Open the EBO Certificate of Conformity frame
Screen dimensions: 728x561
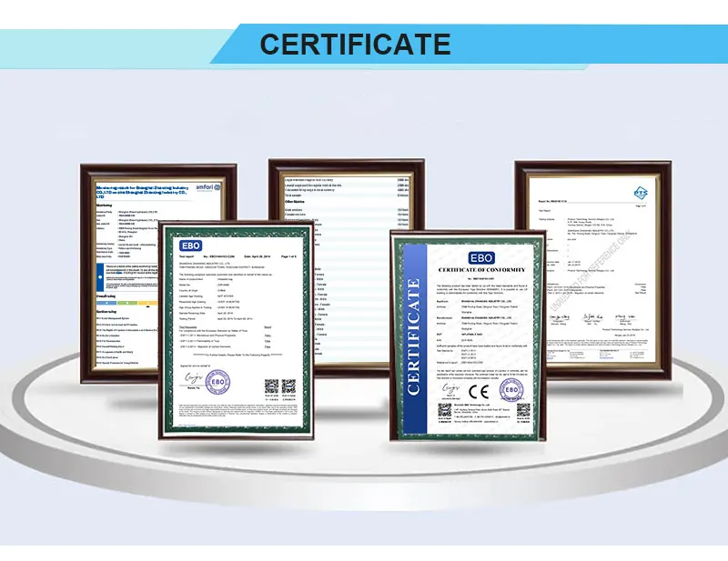(468, 335)
